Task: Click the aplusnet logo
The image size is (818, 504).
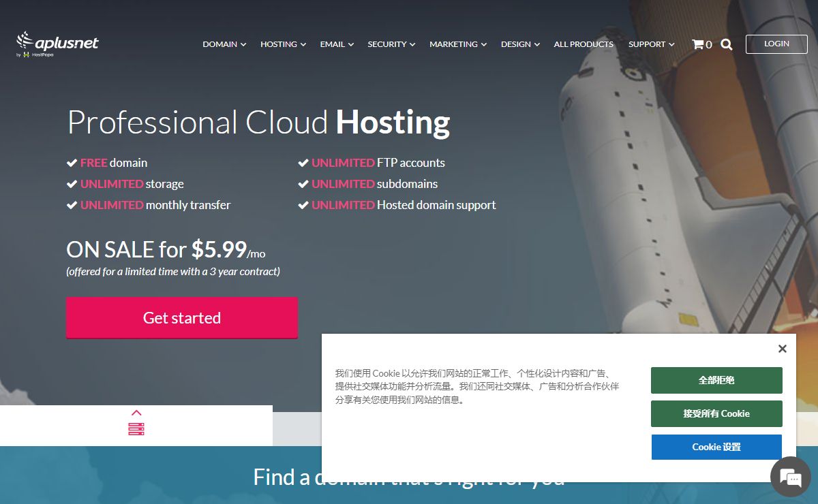Action: 58,44
